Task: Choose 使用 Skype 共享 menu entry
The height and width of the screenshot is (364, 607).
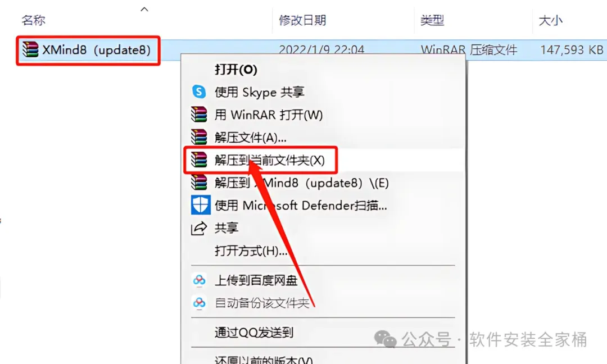Action: coord(259,92)
